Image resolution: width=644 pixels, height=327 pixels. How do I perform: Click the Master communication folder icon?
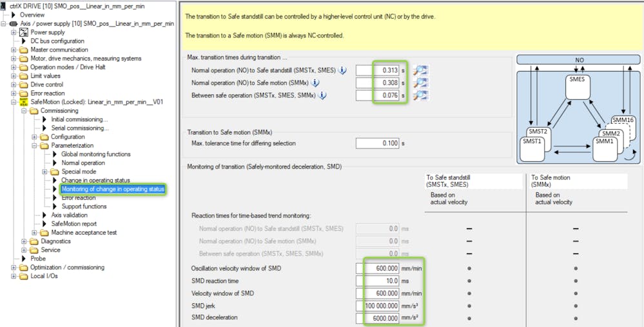[23, 50]
